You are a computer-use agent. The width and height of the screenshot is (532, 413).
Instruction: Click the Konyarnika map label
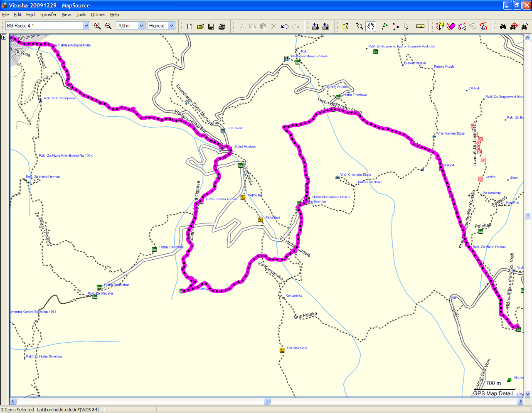click(294, 295)
